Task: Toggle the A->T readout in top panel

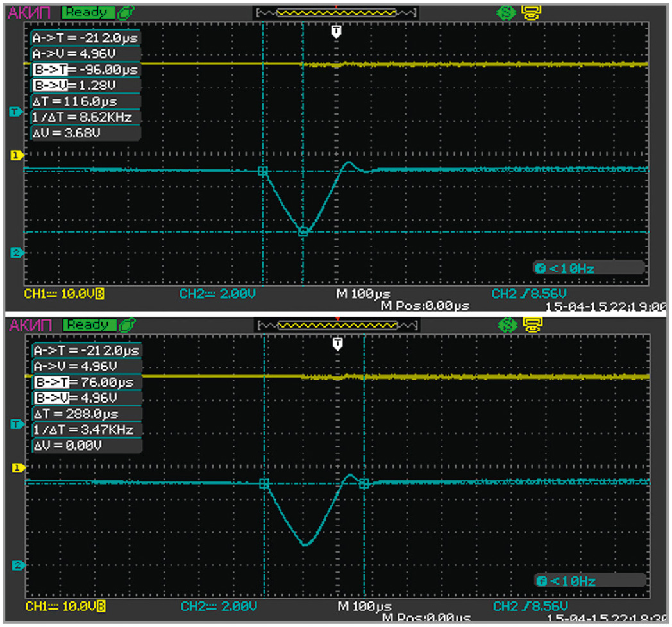Action: (x=85, y=38)
